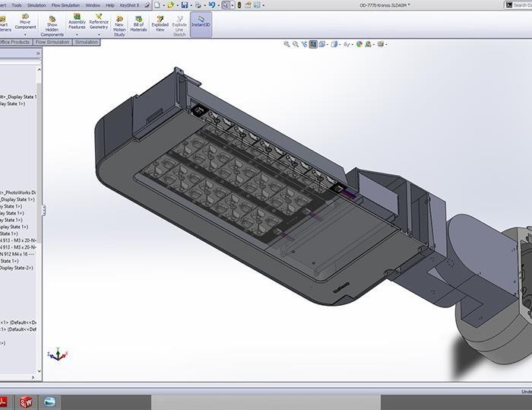Click the view orientation triad

point(58,354)
